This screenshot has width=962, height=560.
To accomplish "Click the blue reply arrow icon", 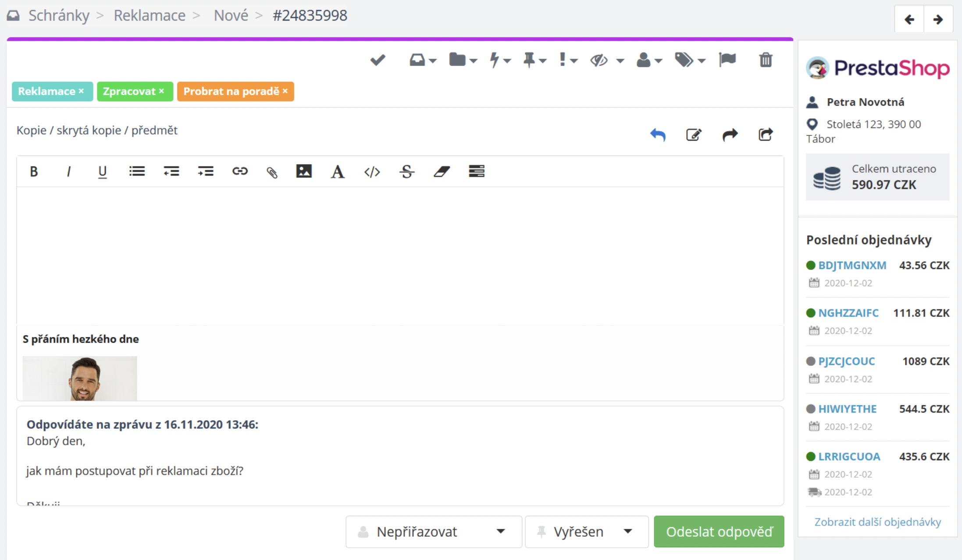I will point(658,135).
